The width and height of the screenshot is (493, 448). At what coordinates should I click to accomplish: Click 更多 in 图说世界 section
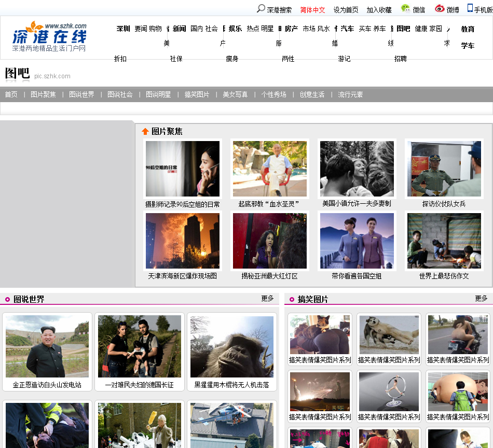268,298
